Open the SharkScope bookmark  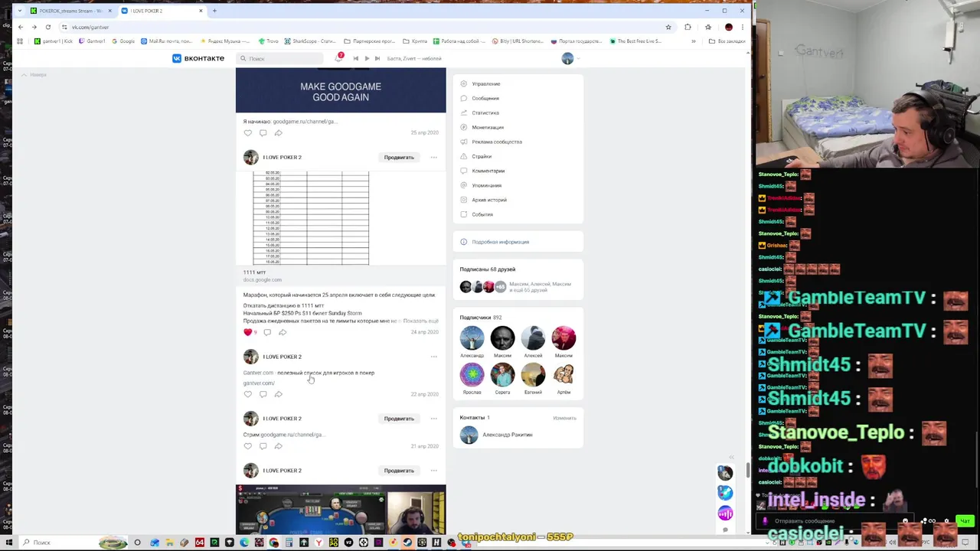click(x=309, y=41)
